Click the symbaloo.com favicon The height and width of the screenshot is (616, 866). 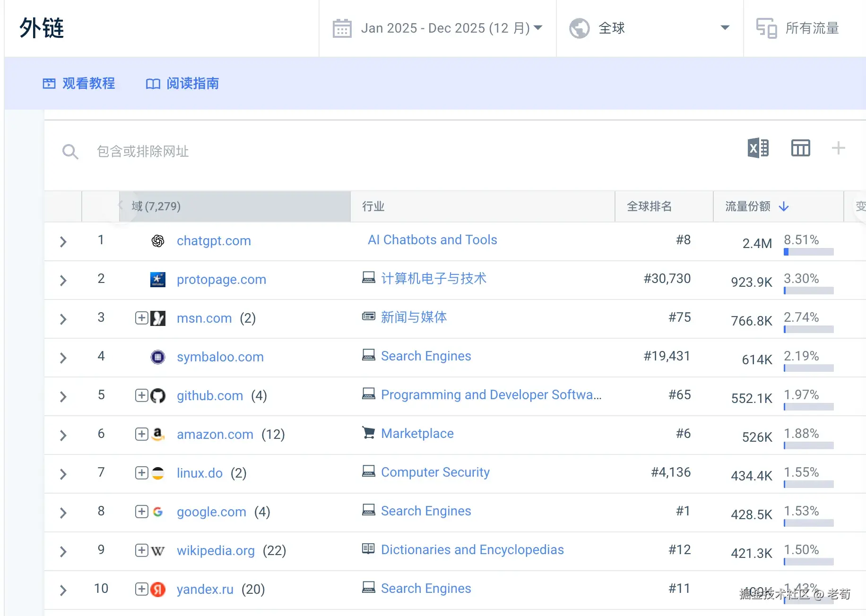158,357
